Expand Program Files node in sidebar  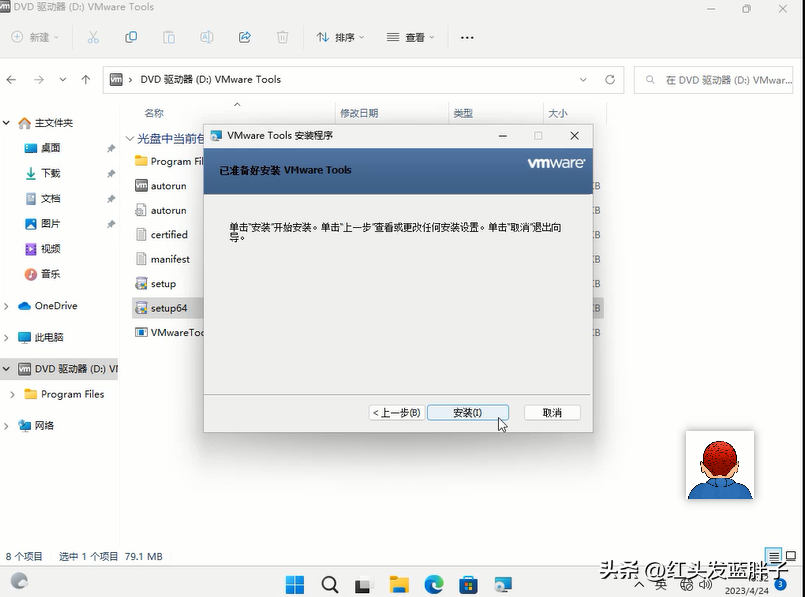point(12,394)
